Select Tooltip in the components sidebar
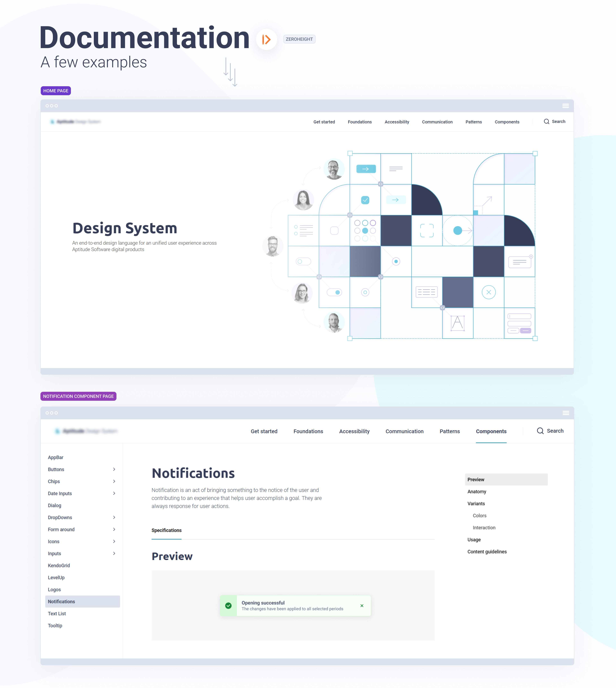 [x=55, y=625]
